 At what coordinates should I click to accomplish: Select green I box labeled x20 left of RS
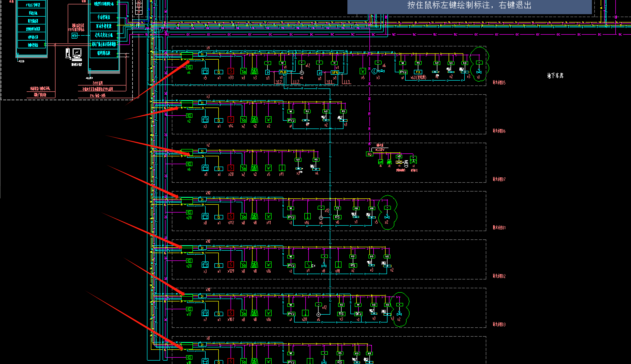305,313
